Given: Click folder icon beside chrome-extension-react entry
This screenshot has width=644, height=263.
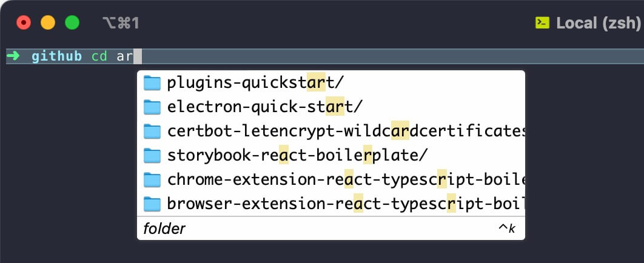Looking at the screenshot, I should (152, 180).
